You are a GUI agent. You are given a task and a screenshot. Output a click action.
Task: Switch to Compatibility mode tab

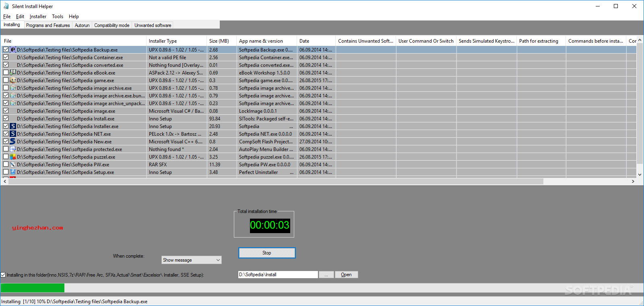coord(112,25)
